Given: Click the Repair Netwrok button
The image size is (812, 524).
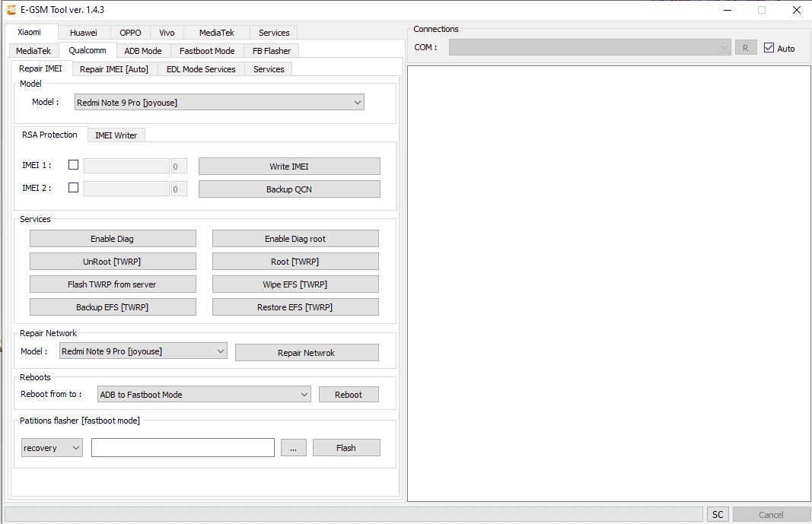Looking at the screenshot, I should tap(307, 352).
